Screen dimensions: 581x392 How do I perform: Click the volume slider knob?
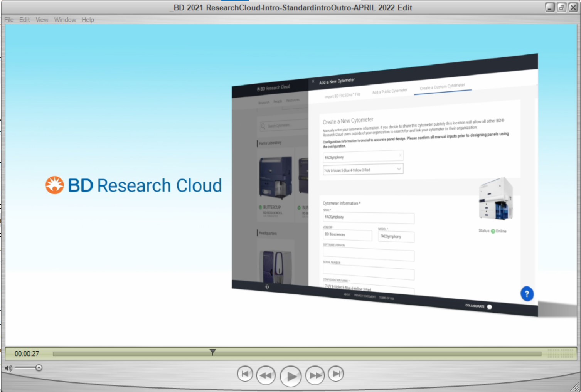pos(39,368)
